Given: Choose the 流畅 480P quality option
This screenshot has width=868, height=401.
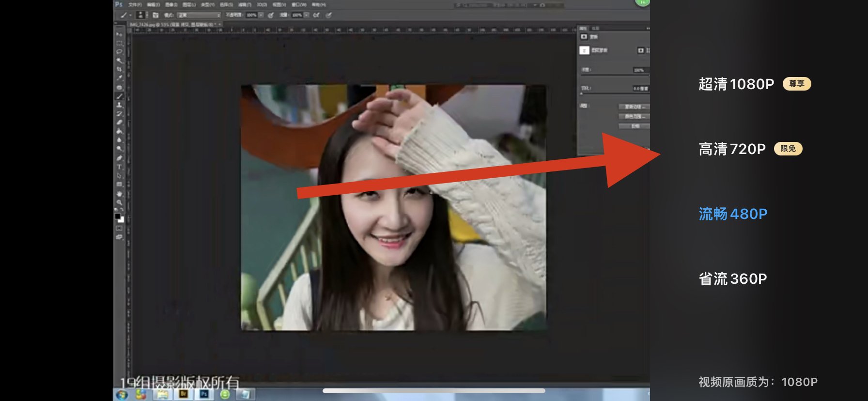Looking at the screenshot, I should point(732,214).
